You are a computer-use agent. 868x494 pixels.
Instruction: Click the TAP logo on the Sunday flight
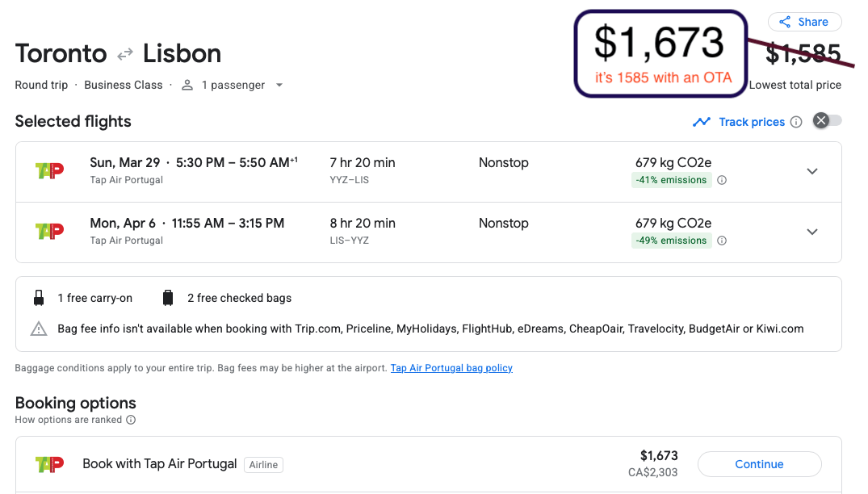pyautogui.click(x=50, y=170)
